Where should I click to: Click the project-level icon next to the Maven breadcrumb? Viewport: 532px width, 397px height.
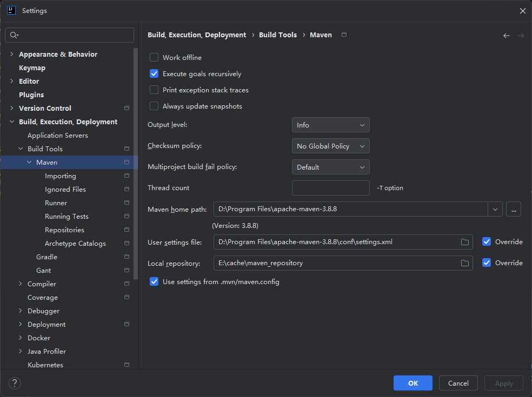pos(344,35)
